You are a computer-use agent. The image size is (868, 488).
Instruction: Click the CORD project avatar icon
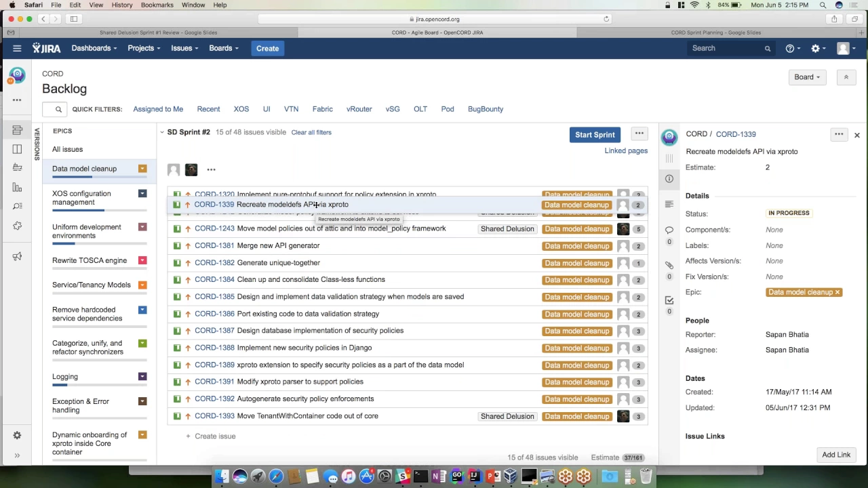(17, 75)
